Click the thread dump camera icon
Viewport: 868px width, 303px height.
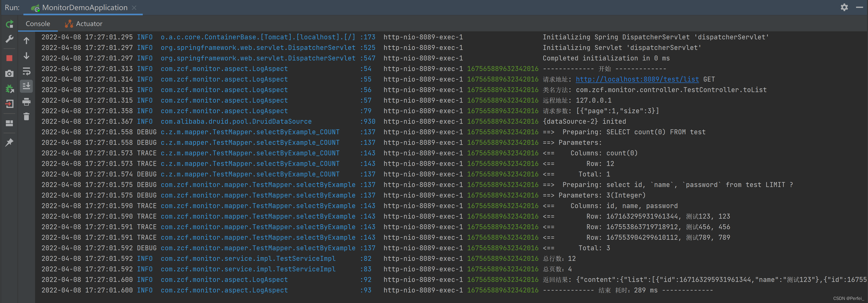tap(9, 73)
